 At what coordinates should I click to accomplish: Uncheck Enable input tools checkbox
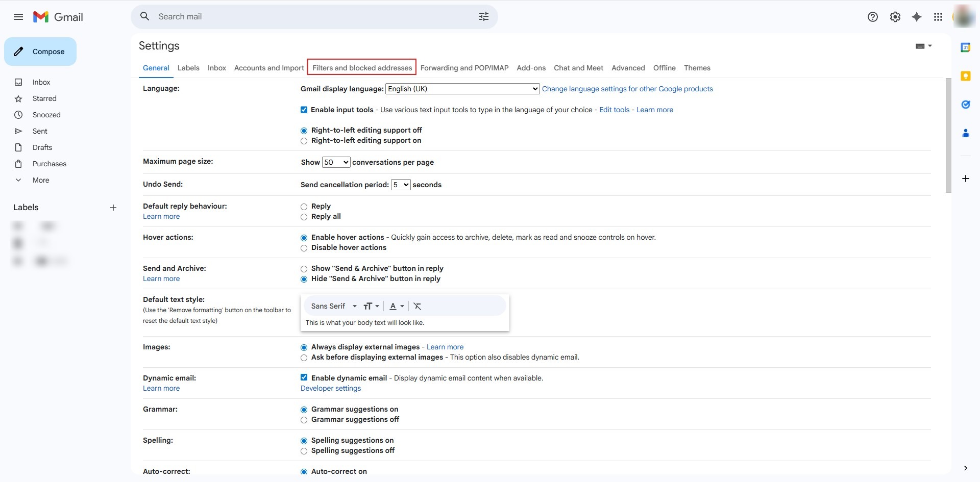304,110
